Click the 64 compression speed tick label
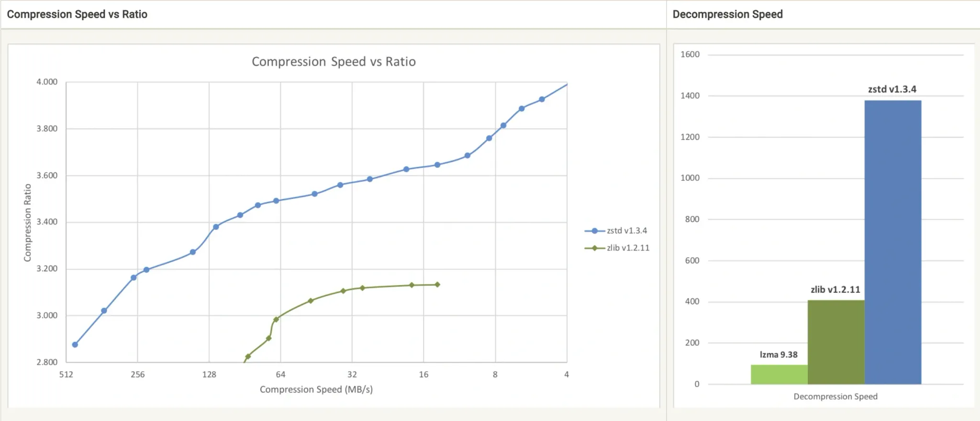 pos(280,375)
